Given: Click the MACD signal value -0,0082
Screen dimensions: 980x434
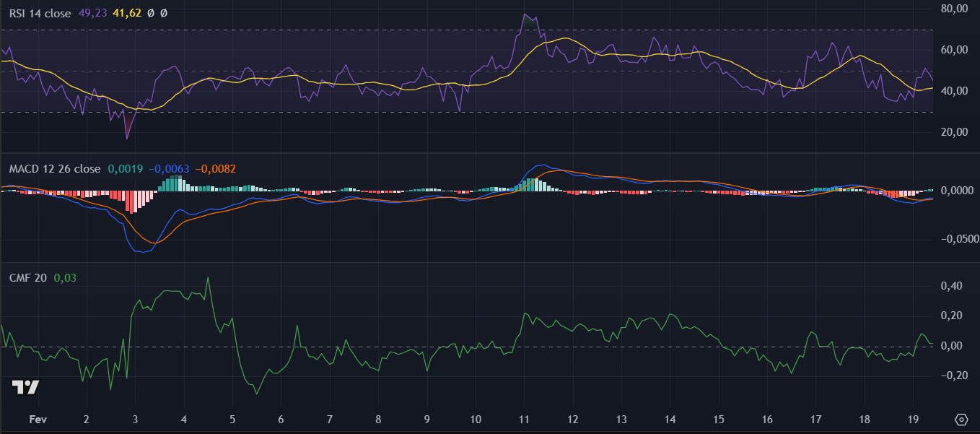Looking at the screenshot, I should click(216, 169).
